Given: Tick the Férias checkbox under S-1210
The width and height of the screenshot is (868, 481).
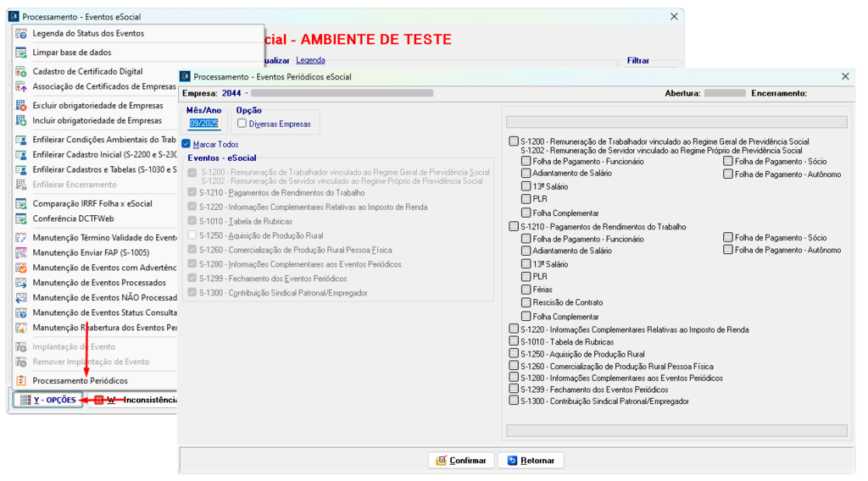Looking at the screenshot, I should point(526,290).
